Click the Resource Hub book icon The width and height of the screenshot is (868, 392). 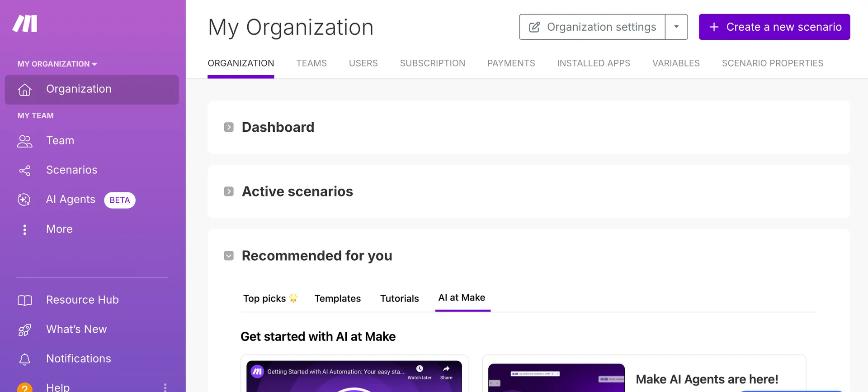pos(25,300)
